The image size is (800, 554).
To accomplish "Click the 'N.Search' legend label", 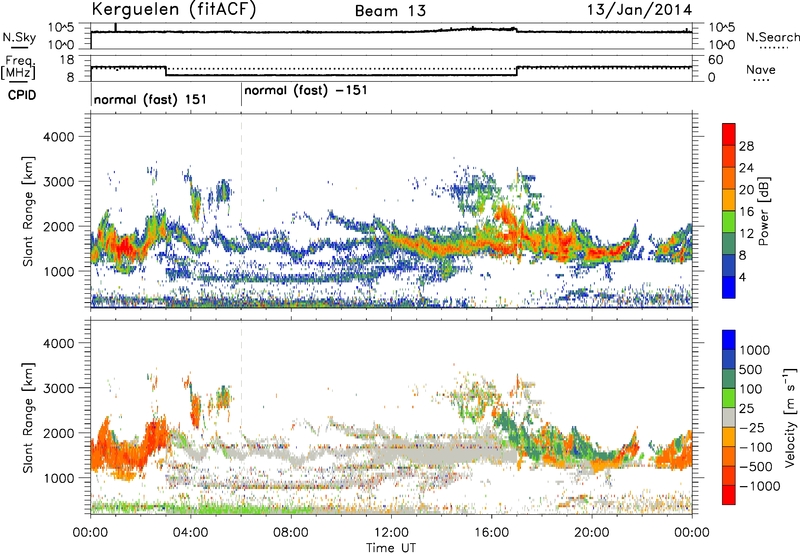I will pos(772,37).
